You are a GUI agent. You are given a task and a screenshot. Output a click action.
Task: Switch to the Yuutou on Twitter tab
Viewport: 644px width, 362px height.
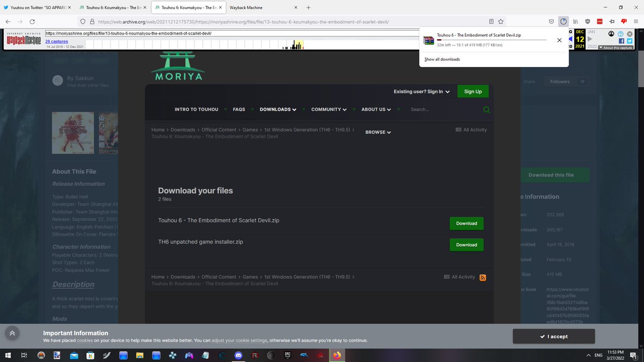pyautogui.click(x=37, y=8)
